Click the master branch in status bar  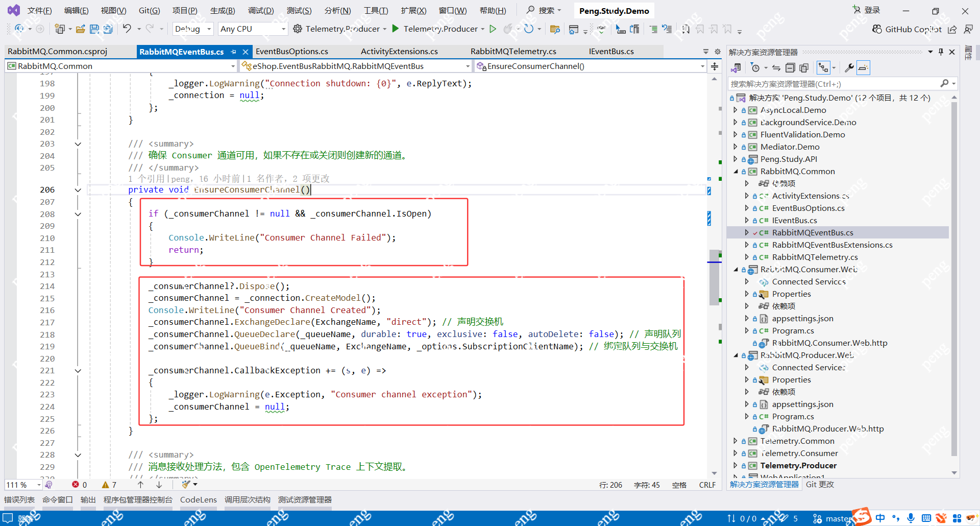click(x=832, y=519)
